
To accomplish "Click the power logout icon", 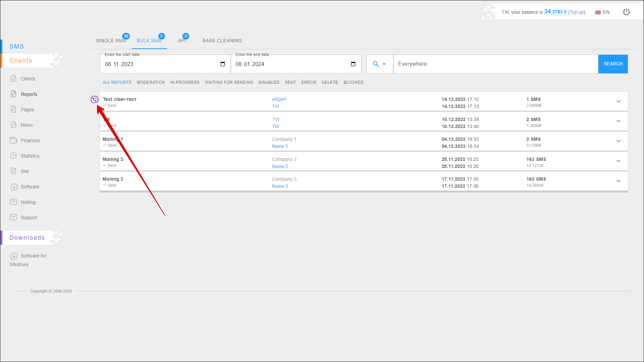I will point(626,12).
